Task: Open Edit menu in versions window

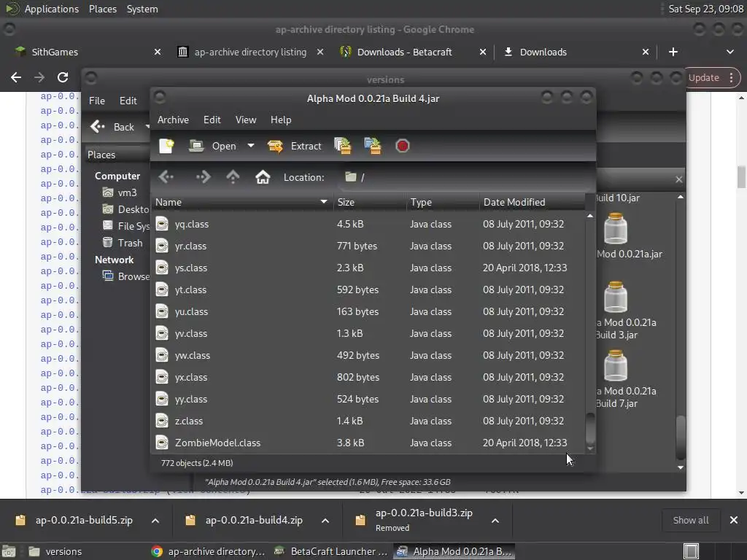Action: pos(128,101)
